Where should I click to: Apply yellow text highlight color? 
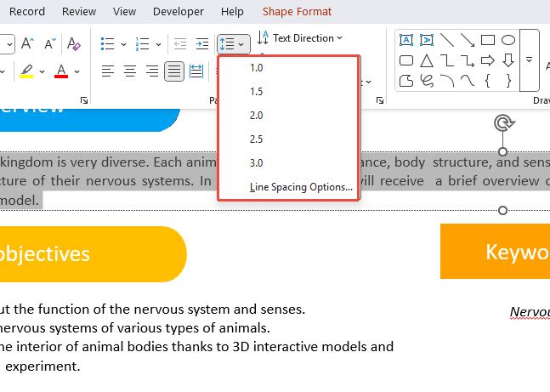pos(26,71)
